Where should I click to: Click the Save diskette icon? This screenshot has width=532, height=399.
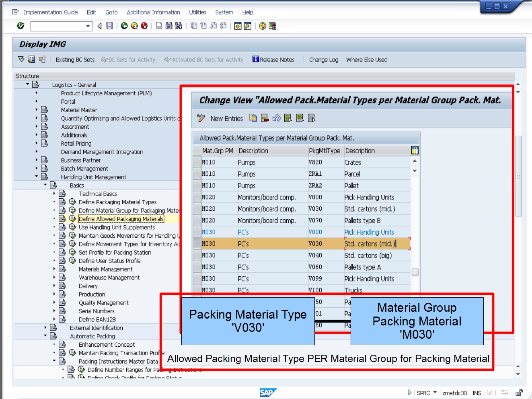pyautogui.click(x=109, y=26)
